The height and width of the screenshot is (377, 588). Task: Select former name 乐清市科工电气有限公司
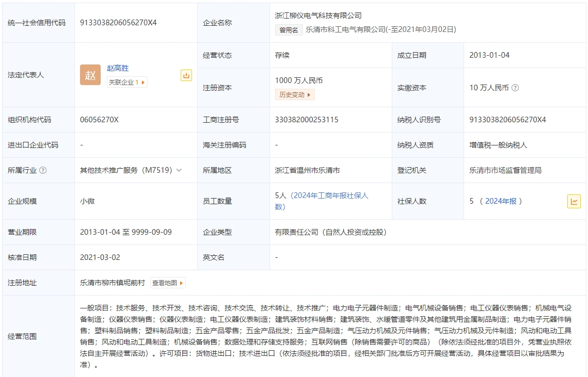click(346, 29)
